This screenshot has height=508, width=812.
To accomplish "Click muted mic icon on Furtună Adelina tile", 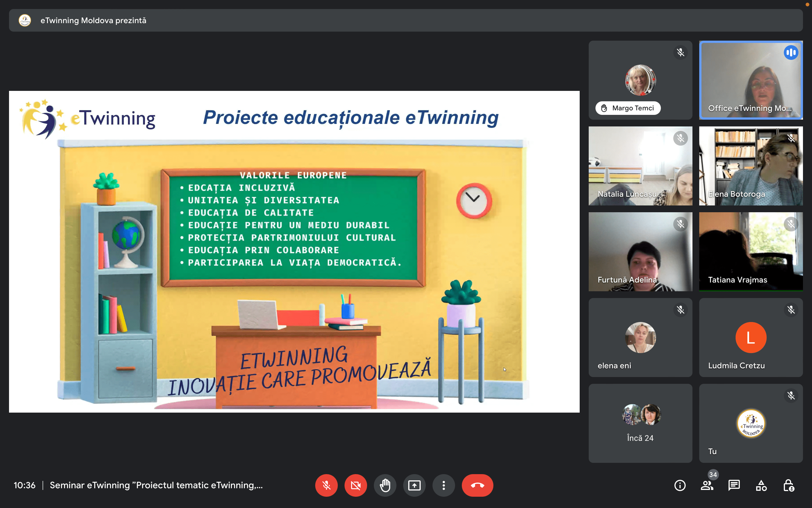I will pyautogui.click(x=680, y=224).
